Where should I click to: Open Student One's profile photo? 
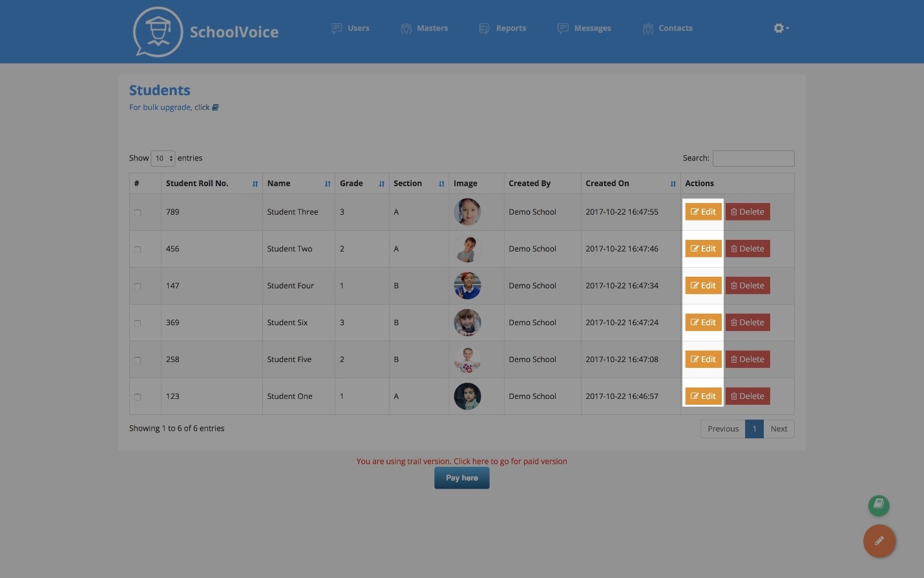tap(467, 396)
